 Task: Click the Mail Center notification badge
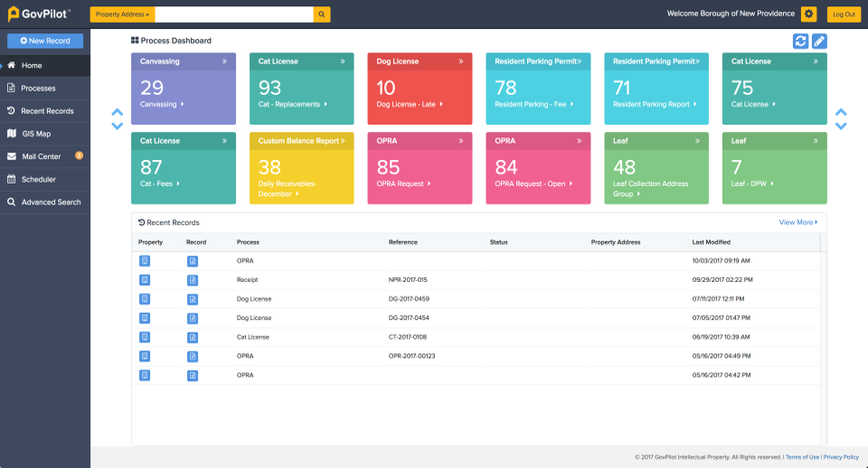(79, 155)
